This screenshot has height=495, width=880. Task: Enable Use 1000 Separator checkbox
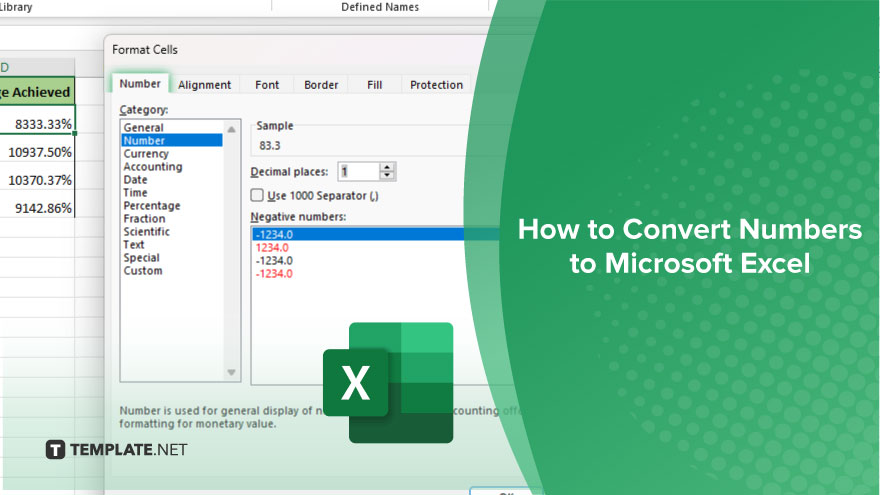[257, 195]
